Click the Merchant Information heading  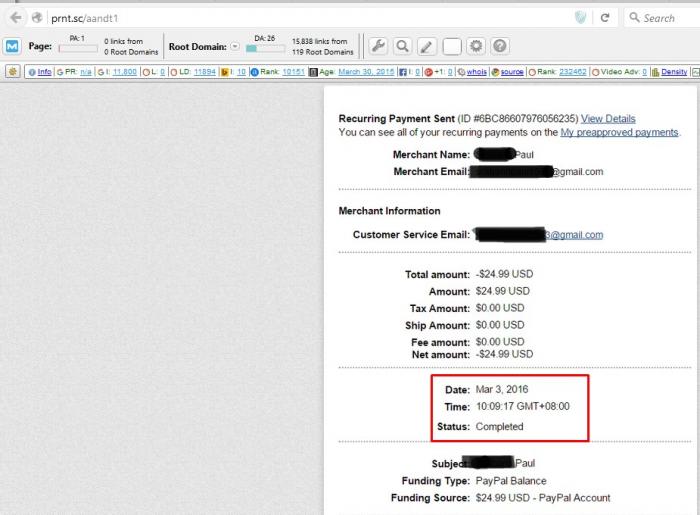[x=389, y=211]
